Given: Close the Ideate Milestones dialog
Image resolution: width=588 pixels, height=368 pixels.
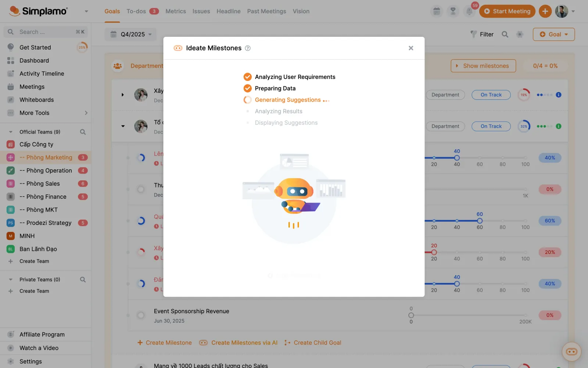Looking at the screenshot, I should [411, 48].
